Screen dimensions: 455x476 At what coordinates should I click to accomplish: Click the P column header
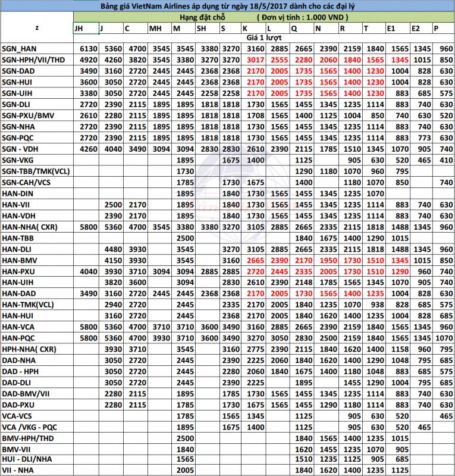[437, 28]
